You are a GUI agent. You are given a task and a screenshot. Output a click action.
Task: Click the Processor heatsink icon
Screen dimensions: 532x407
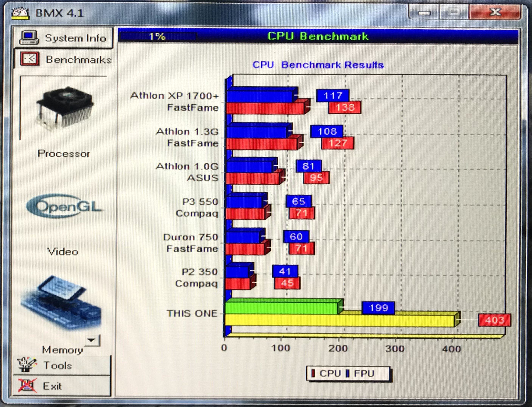tap(64, 108)
